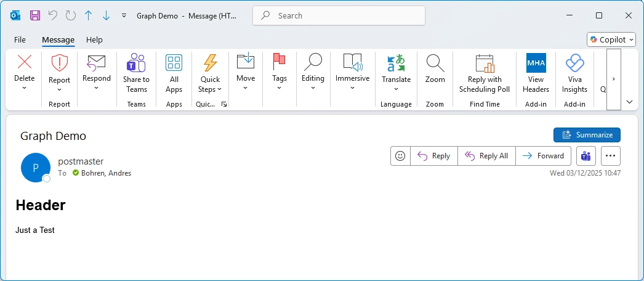This screenshot has height=281, width=644.
Task: Click the Zoom magnifier icon
Action: coord(435,63)
